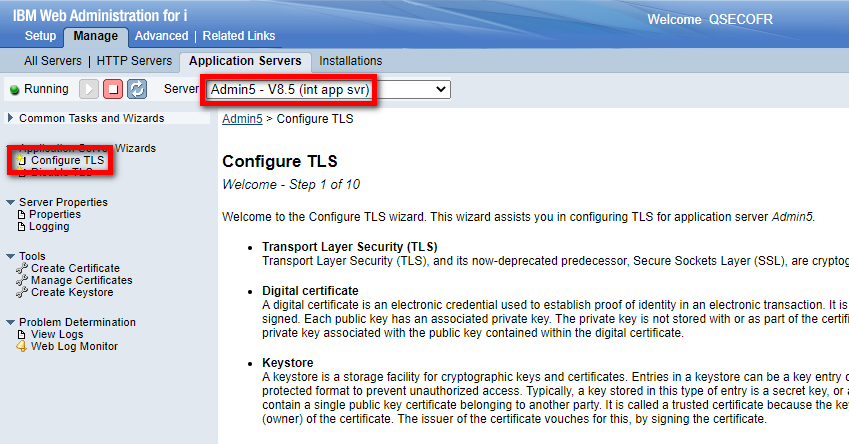Click the IBM Web Administration for i title

click(100, 15)
